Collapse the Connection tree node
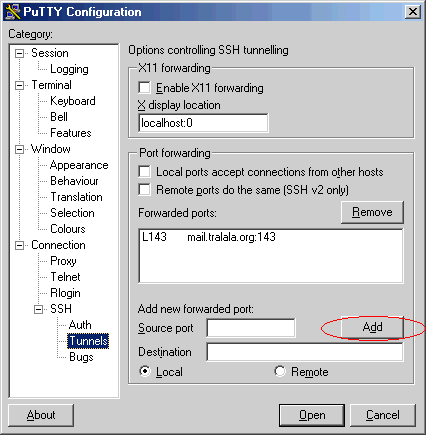Viewport: 426px width, 435px height. 20,246
